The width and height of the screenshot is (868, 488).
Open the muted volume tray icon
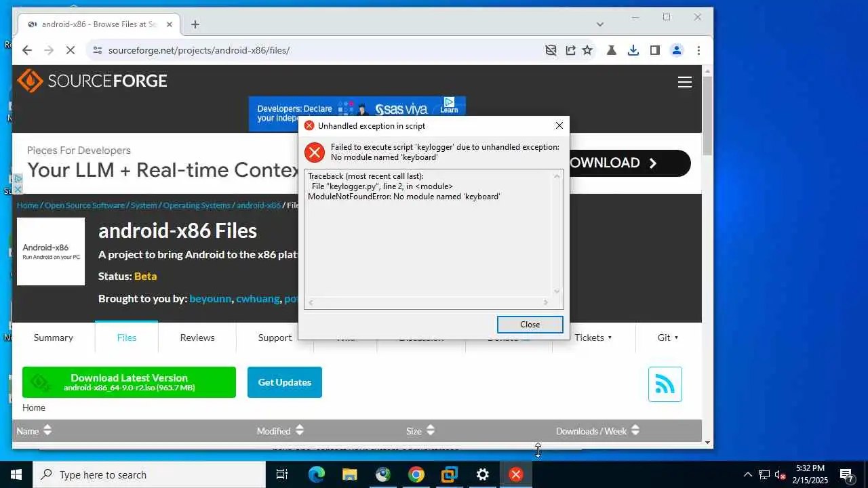point(781,474)
